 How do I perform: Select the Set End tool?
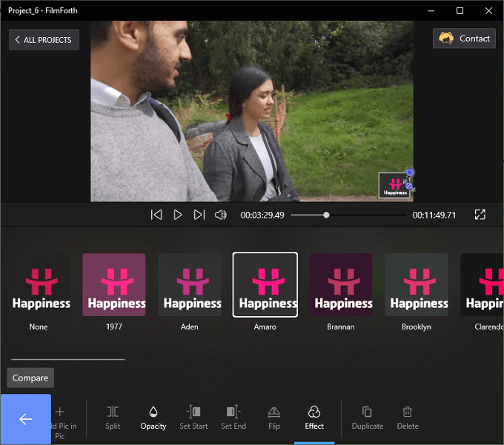[x=233, y=418]
